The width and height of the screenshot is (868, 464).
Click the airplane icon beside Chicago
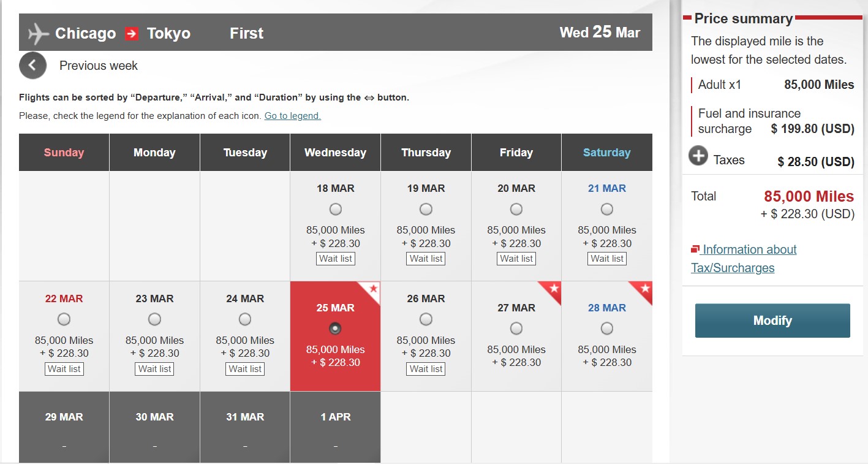(x=37, y=34)
